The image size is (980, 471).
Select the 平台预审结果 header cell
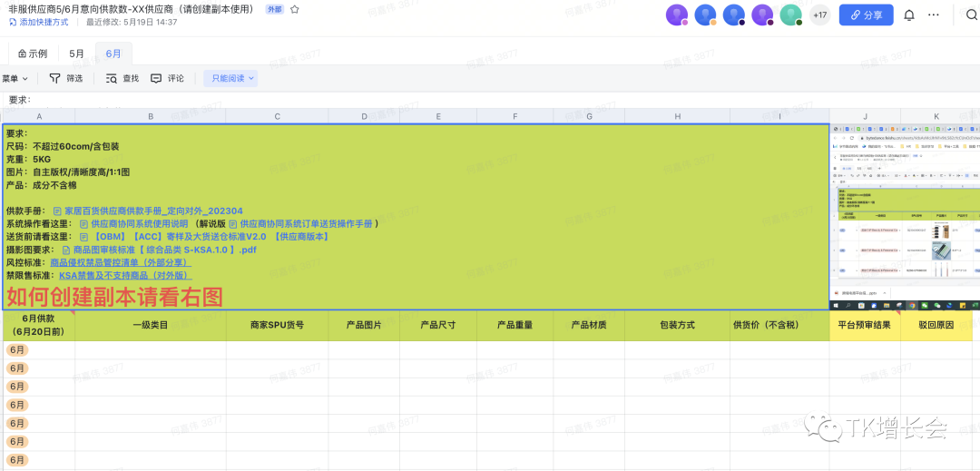pos(864,325)
